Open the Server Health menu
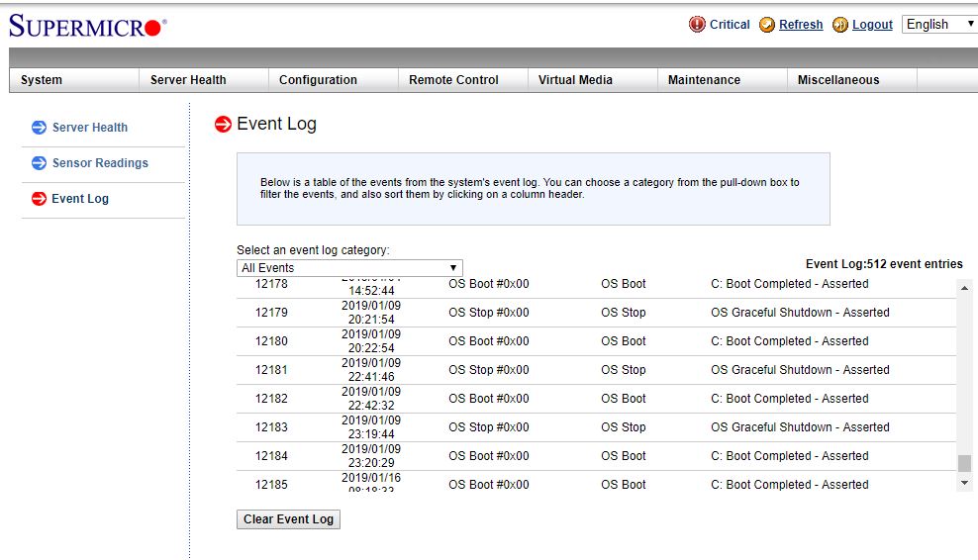Screen dimensions: 978x560 [x=188, y=80]
